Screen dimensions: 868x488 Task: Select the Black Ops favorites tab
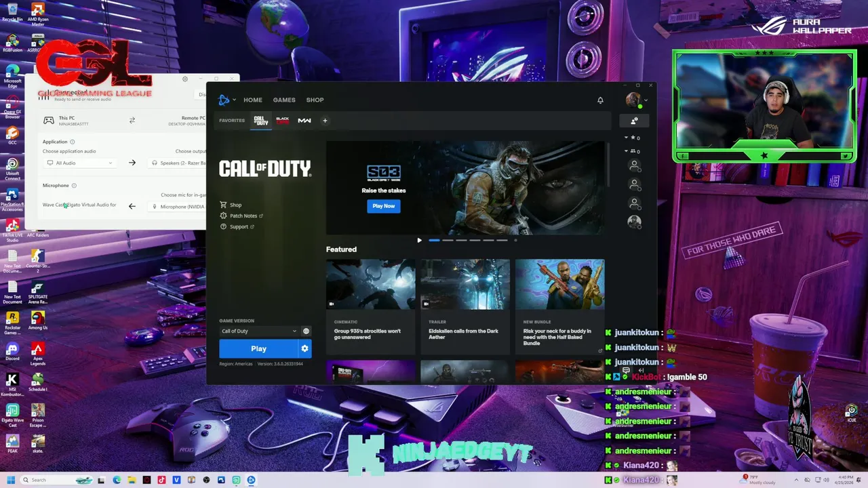(282, 121)
